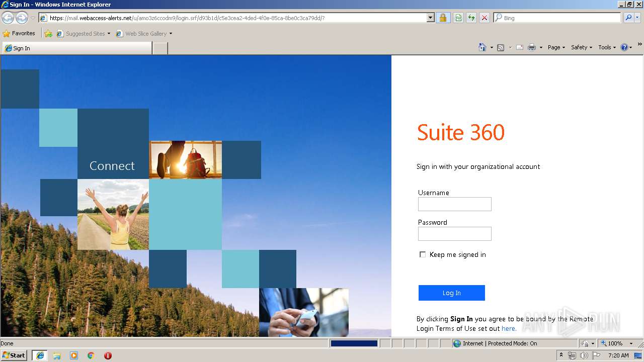Click the volume speaker tray icon

click(x=584, y=355)
